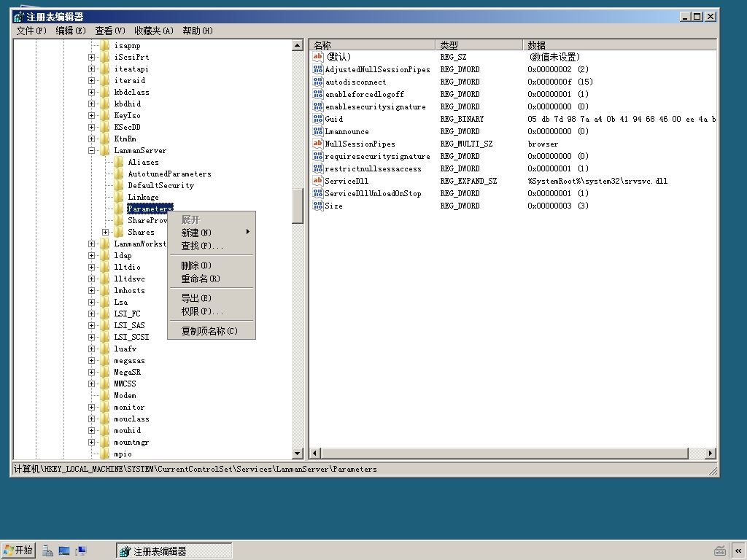This screenshot has width=747, height=560.
Task: Choose 权限(P)... from context menu
Action: [x=212, y=311]
